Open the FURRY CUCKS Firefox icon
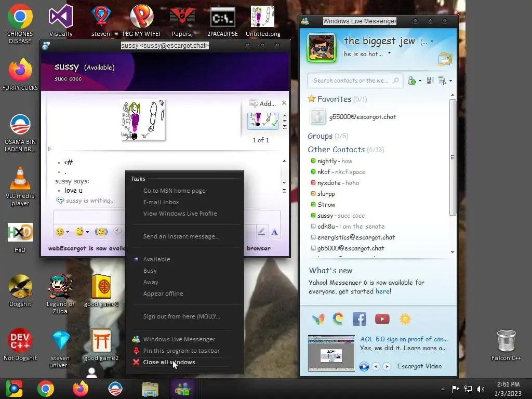This screenshot has height=399, width=532. [x=20, y=74]
